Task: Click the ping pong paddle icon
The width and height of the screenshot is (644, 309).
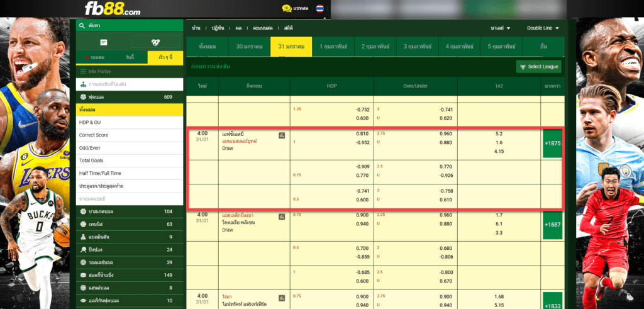Action: coord(84,250)
